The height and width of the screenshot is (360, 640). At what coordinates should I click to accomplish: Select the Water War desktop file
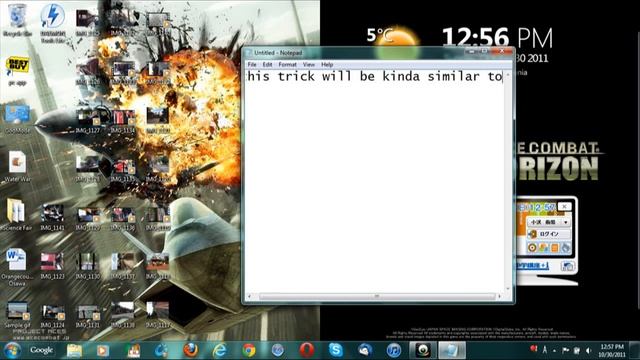(17, 167)
